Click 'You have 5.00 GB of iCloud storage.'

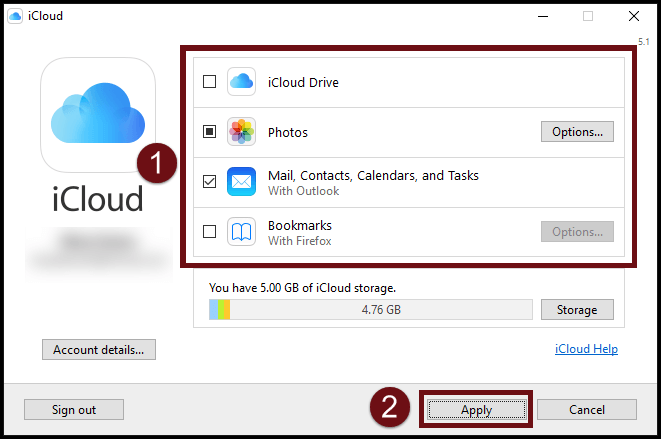tap(302, 288)
